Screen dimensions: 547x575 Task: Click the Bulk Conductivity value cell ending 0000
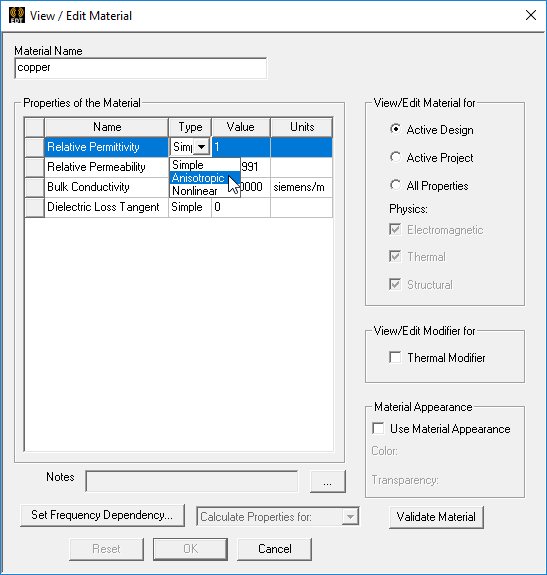pyautogui.click(x=255, y=187)
